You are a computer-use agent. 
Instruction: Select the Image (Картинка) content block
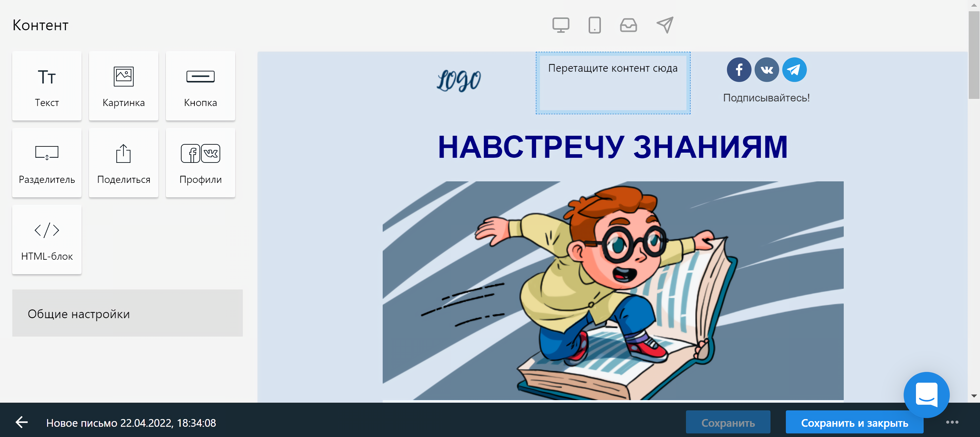pos(124,86)
